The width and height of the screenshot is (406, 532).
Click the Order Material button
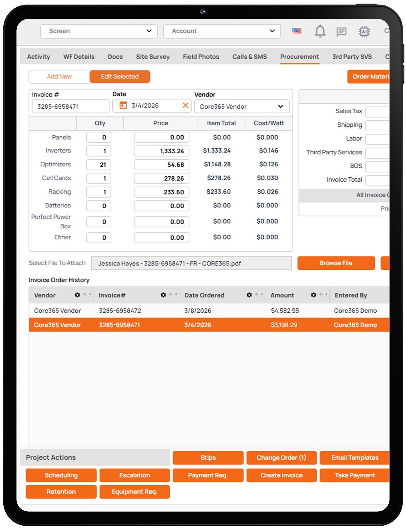[369, 77]
